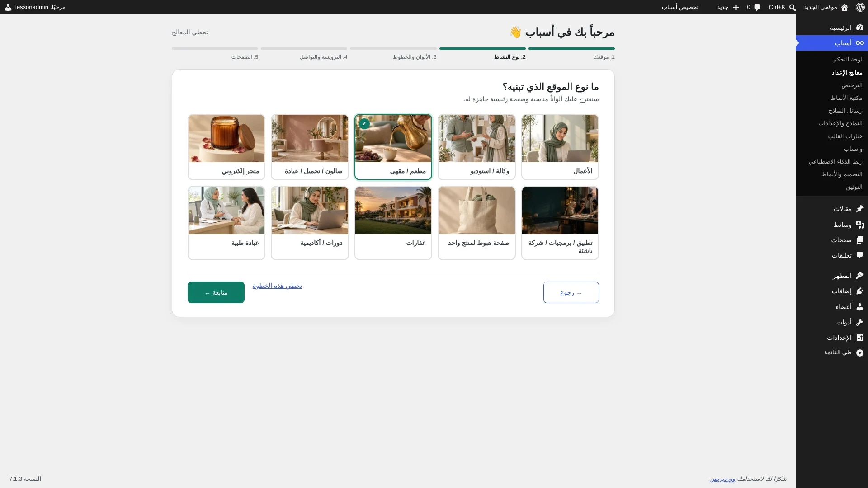Screen dimensions: 868x488
Task: Choose the عيادة طبية card
Action: coord(226,223)
